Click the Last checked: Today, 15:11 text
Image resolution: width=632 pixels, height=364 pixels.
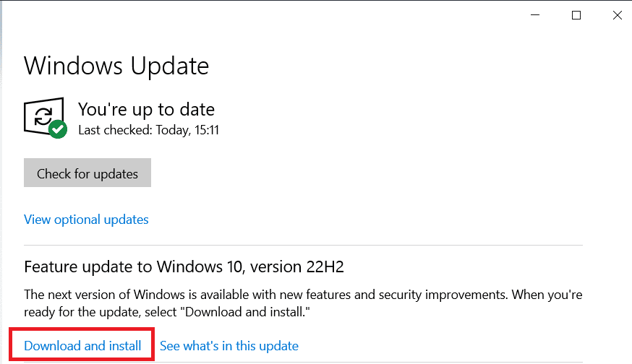pyautogui.click(x=148, y=131)
